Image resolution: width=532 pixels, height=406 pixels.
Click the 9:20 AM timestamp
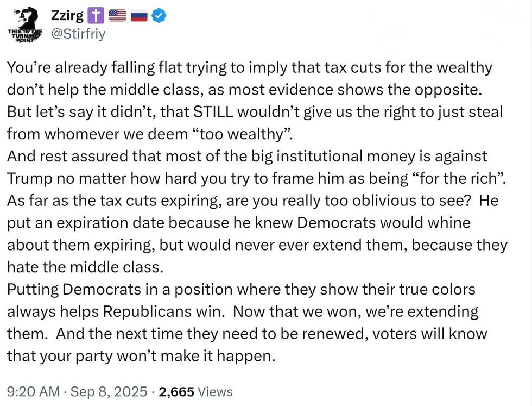[x=31, y=391]
